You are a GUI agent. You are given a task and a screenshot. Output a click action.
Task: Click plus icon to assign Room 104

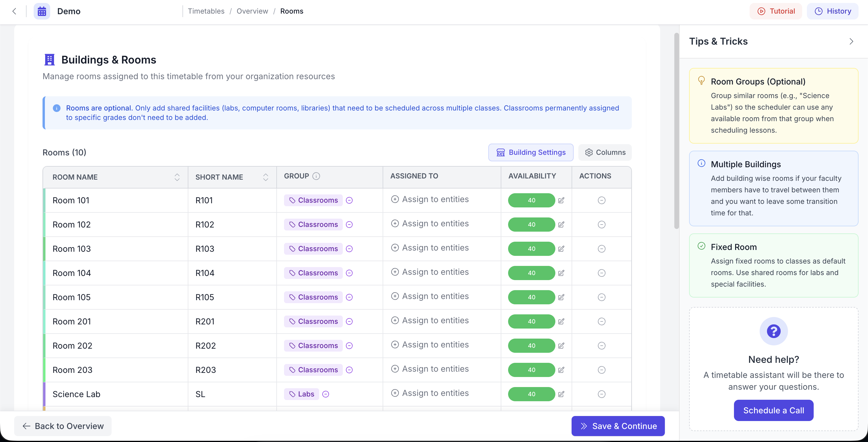click(x=395, y=272)
